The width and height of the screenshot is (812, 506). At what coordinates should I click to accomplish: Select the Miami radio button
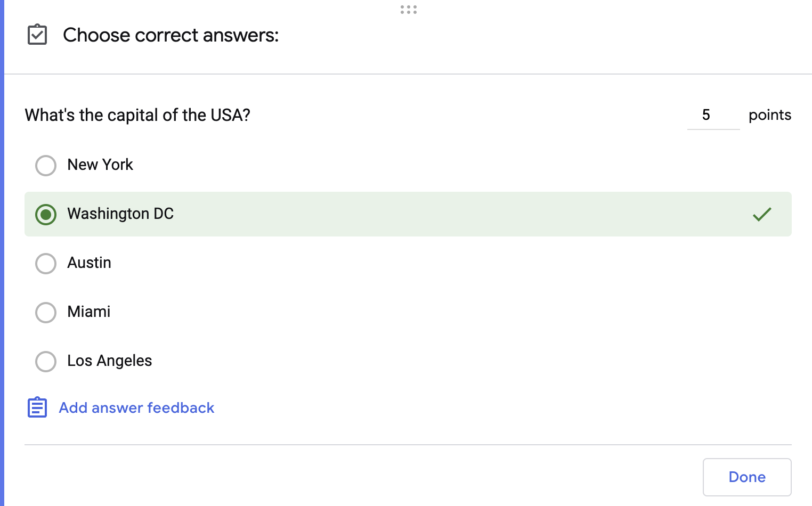pos(46,313)
